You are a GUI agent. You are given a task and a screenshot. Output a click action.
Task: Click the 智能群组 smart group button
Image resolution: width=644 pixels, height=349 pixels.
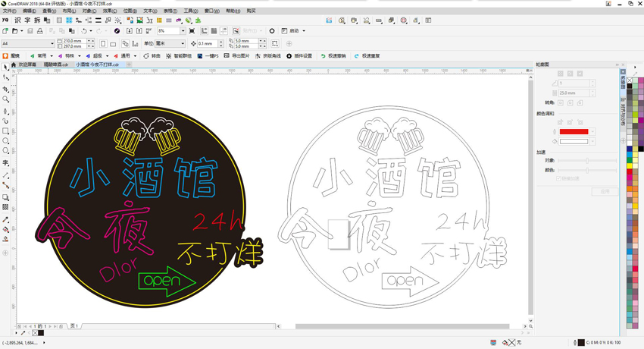[179, 56]
